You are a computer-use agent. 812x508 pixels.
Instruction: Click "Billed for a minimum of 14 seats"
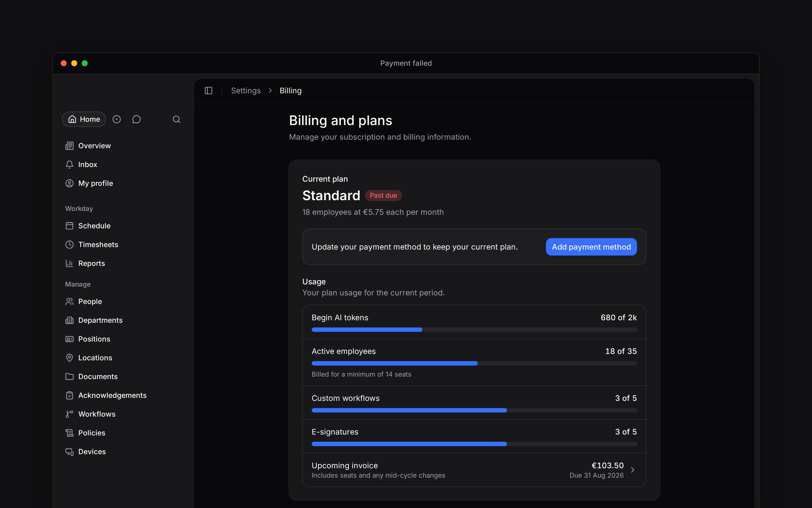click(361, 374)
